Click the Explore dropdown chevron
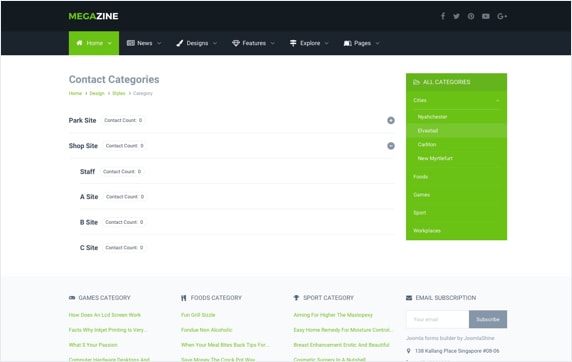This screenshot has height=362, width=572. point(326,43)
